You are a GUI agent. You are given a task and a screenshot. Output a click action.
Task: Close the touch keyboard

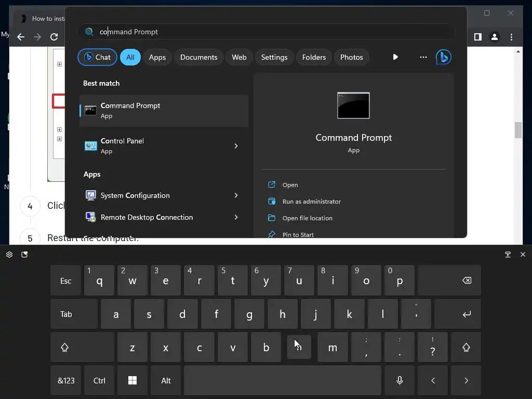(x=523, y=255)
